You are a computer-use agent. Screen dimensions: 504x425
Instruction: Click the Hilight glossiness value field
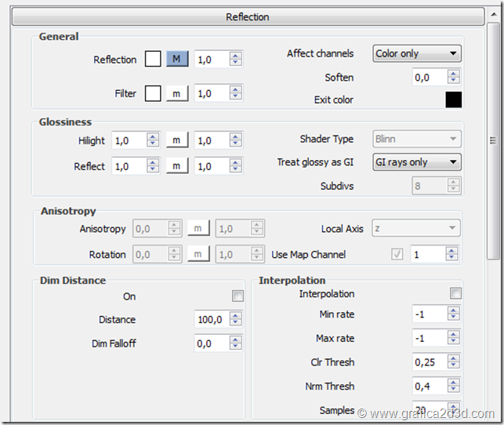[130, 140]
